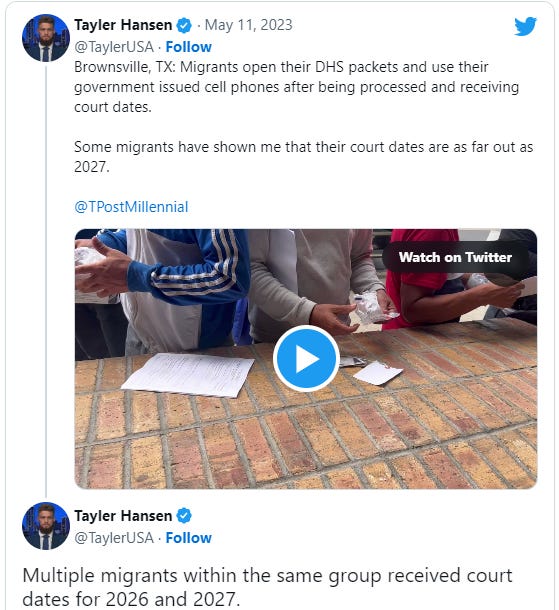Click the Twitter bird logo
The width and height of the screenshot is (559, 610).
(525, 26)
